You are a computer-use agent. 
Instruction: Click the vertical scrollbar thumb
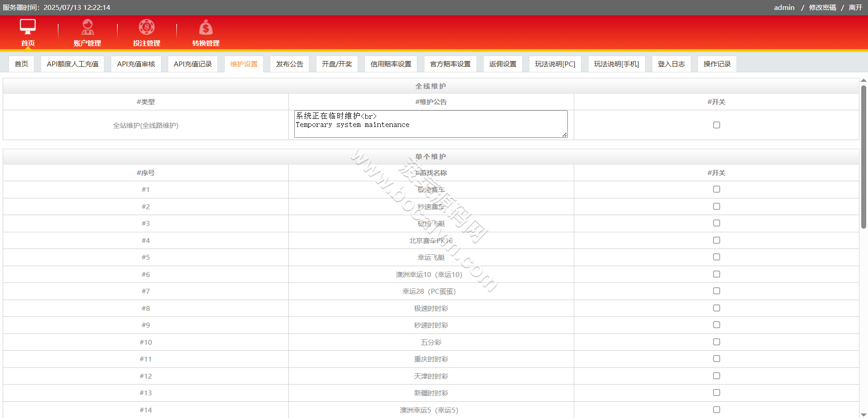(863, 157)
